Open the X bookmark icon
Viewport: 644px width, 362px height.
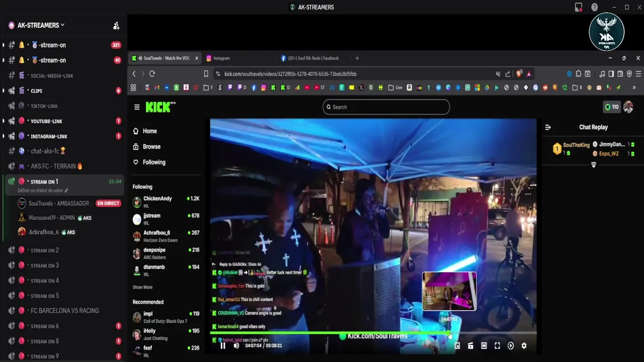point(361,87)
